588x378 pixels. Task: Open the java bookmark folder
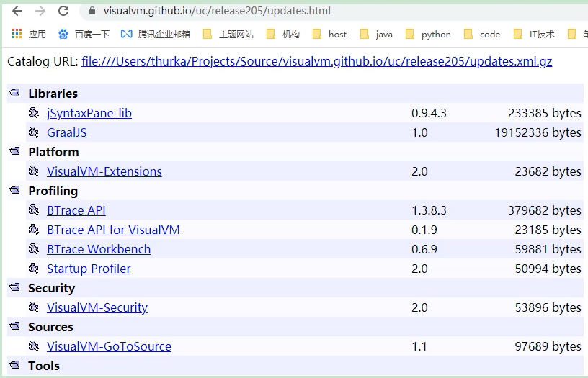(376, 34)
